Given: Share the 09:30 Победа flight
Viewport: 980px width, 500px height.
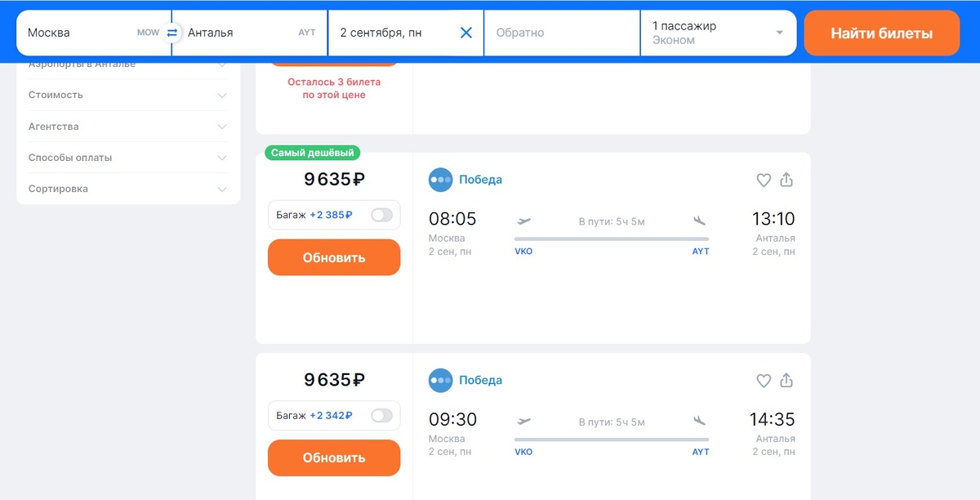Looking at the screenshot, I should (786, 381).
